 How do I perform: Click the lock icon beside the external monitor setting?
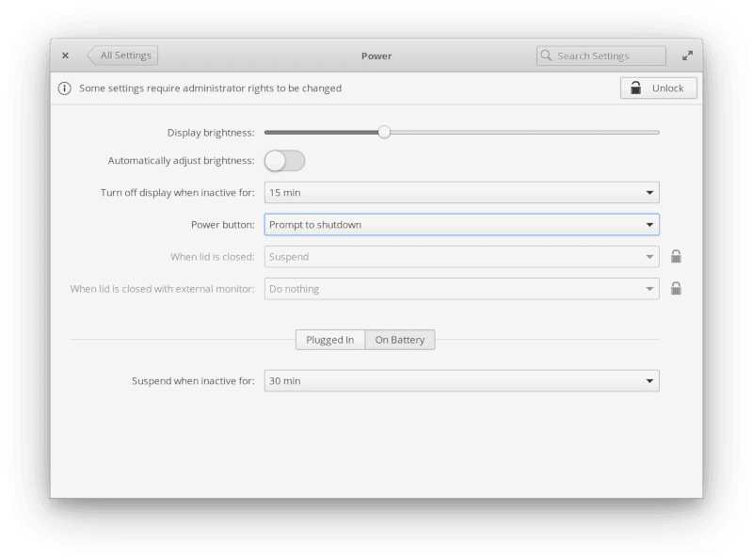[675, 289]
